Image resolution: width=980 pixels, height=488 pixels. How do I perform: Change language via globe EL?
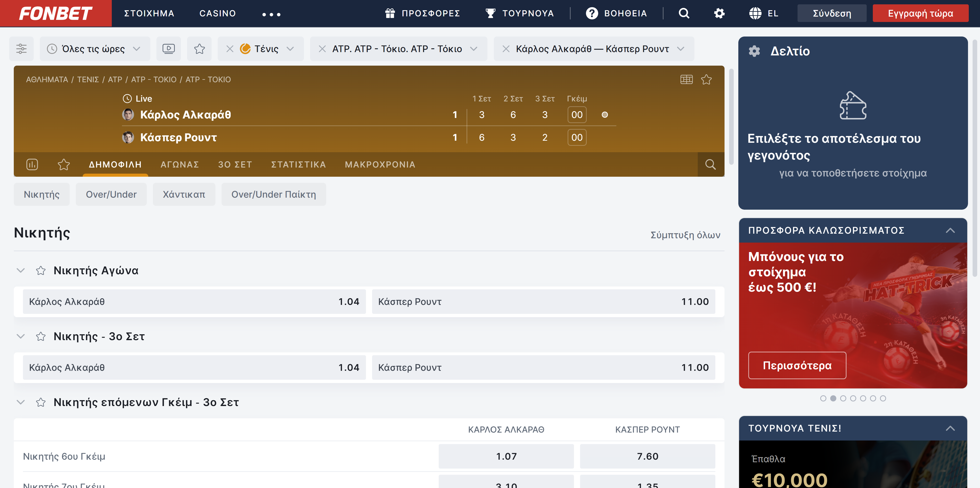[x=764, y=13]
